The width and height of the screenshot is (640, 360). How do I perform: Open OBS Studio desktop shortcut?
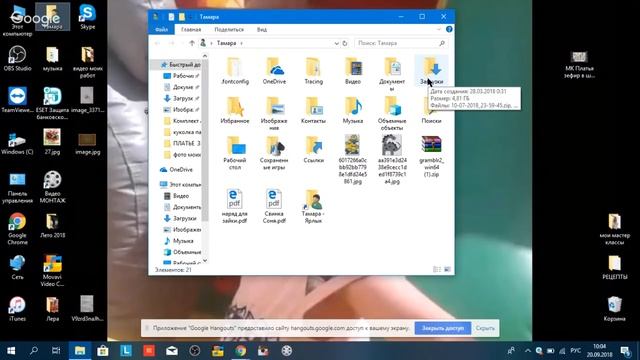tap(17, 58)
